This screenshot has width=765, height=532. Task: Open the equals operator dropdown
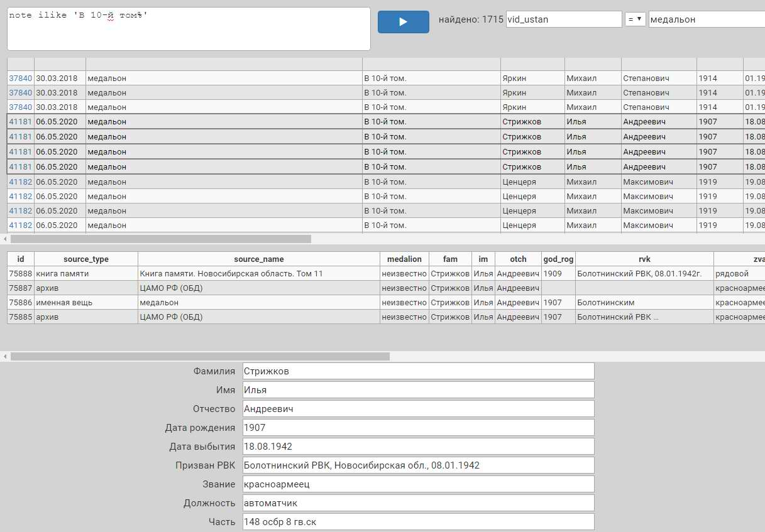(635, 19)
